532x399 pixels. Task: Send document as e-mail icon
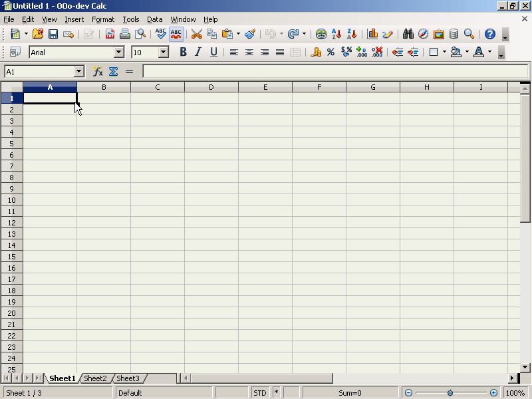click(68, 34)
